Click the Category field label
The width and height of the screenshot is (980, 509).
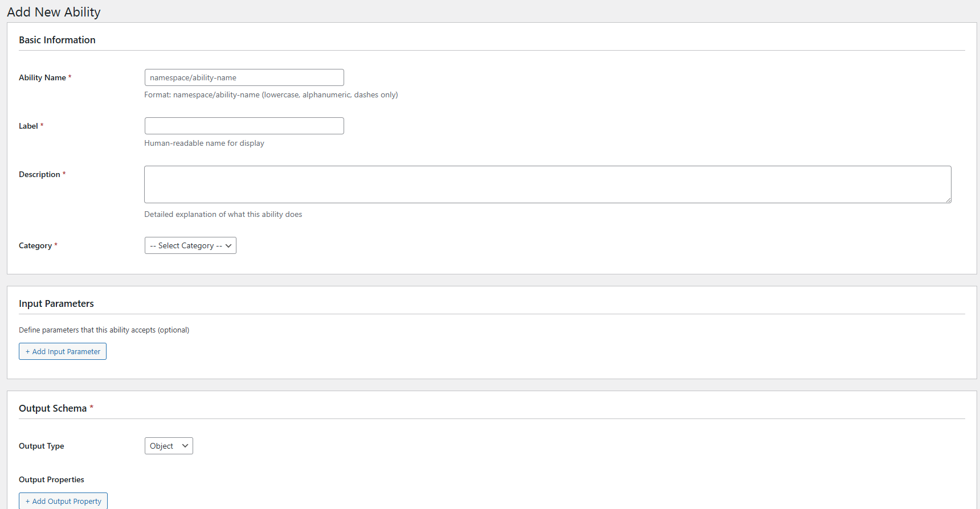click(x=35, y=245)
